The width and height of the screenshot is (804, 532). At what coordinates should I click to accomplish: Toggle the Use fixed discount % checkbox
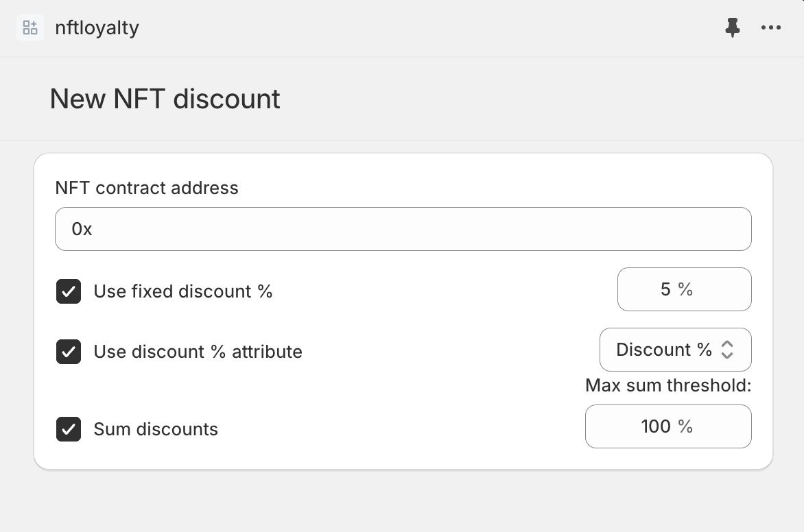point(69,291)
